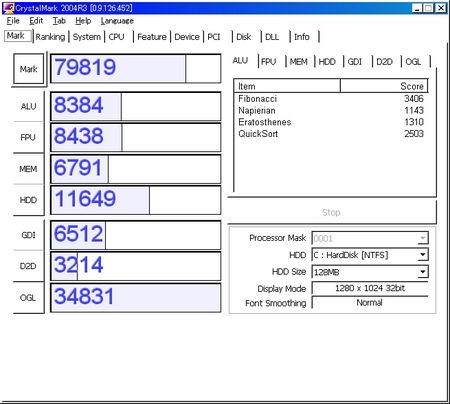The width and height of the screenshot is (450, 404).
Task: Click the ALU score bar 8384
Action: pyautogui.click(x=136, y=106)
